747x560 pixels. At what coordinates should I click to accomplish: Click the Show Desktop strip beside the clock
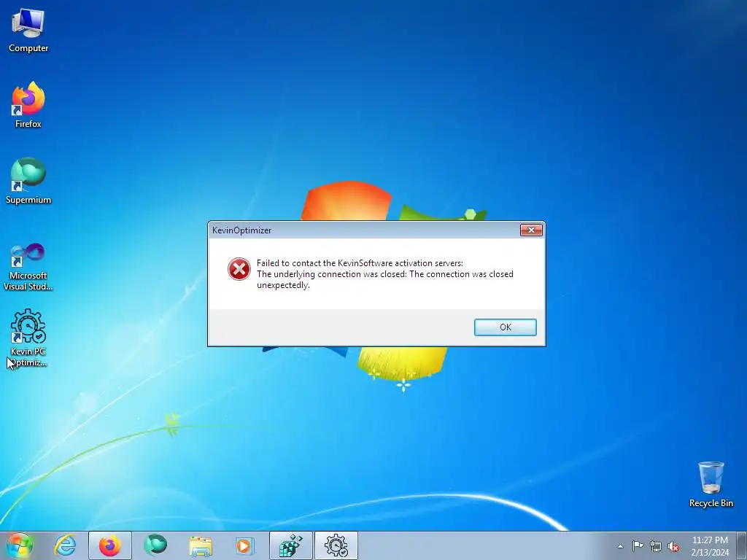pos(742,545)
